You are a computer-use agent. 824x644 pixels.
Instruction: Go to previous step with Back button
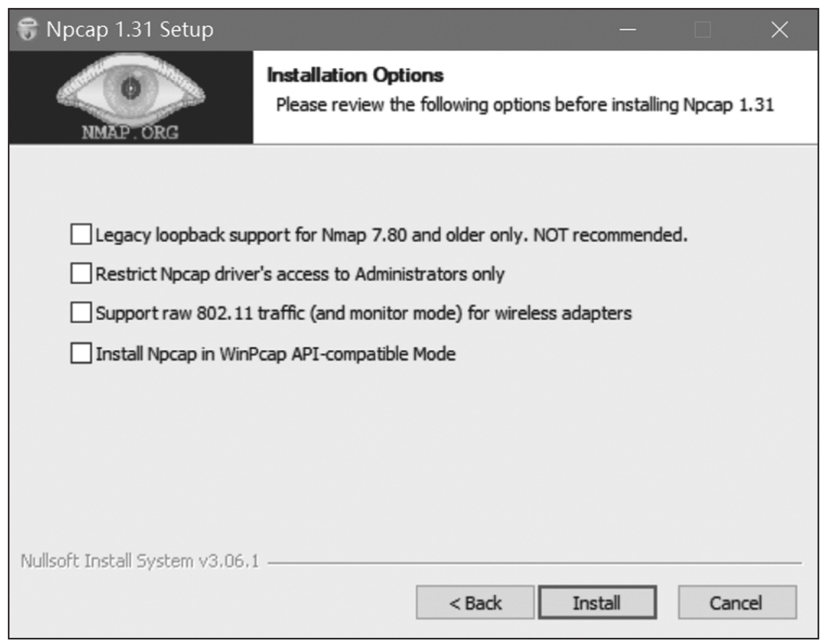(x=475, y=603)
